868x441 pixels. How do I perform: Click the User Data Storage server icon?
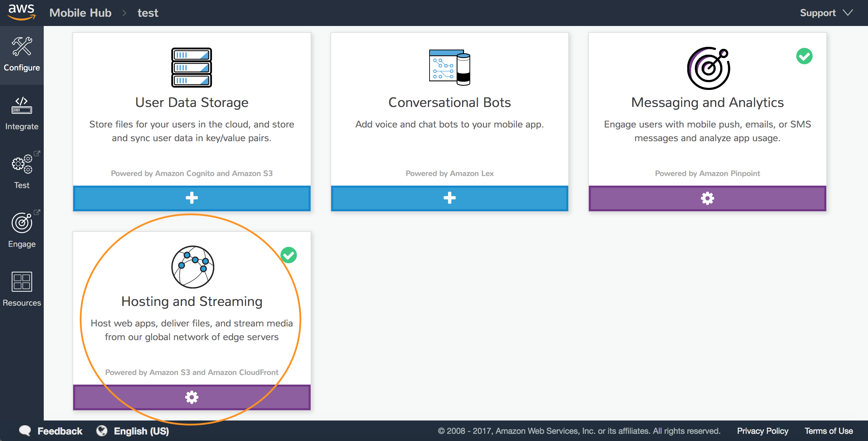192,67
